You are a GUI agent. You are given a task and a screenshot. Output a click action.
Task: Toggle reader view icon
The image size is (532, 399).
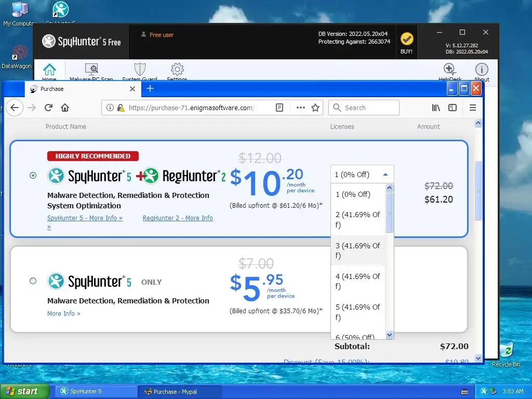(280, 108)
